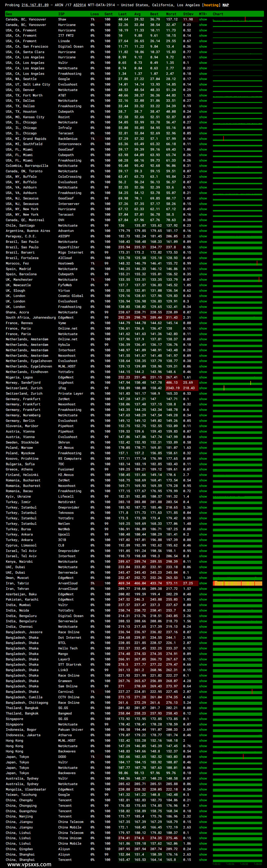Show MTR for Rozint Kansas City row
Viewport: 267px width, 868px height.
pos(203,117)
